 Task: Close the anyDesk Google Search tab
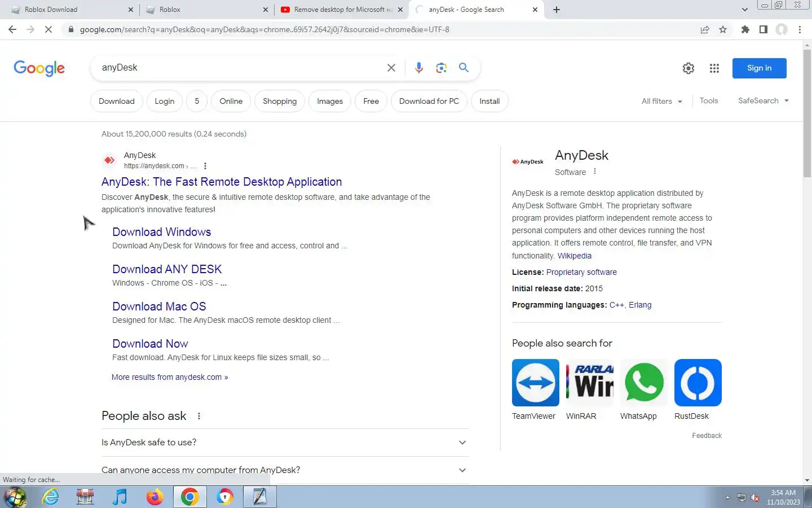point(535,10)
